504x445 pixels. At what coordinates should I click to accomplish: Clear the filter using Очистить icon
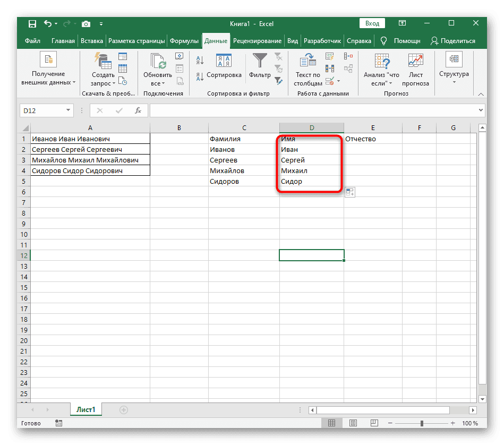[x=279, y=57]
